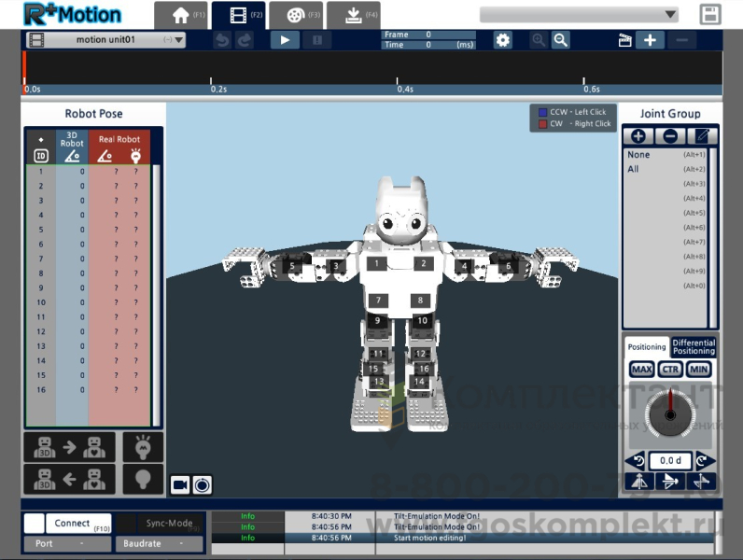Viewport: 743px width, 560px height.
Task: Click the CTR center position button
Action: pyautogui.click(x=669, y=370)
